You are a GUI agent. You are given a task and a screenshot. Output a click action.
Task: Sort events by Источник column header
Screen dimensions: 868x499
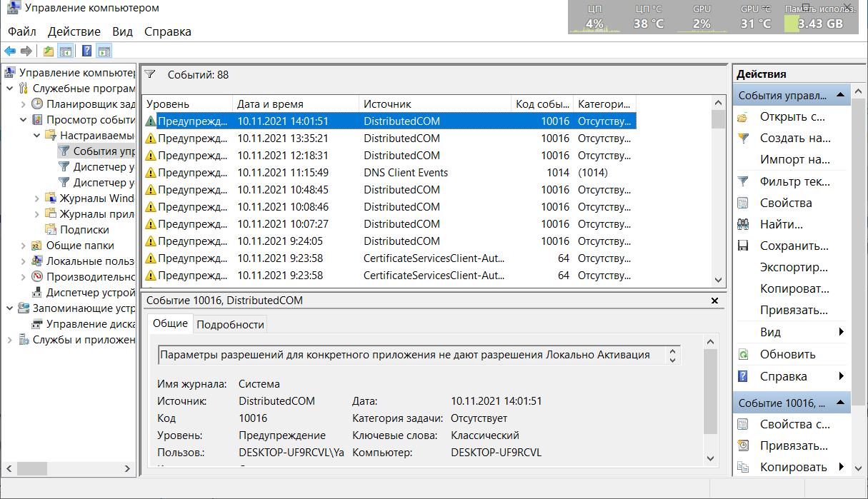(x=435, y=104)
